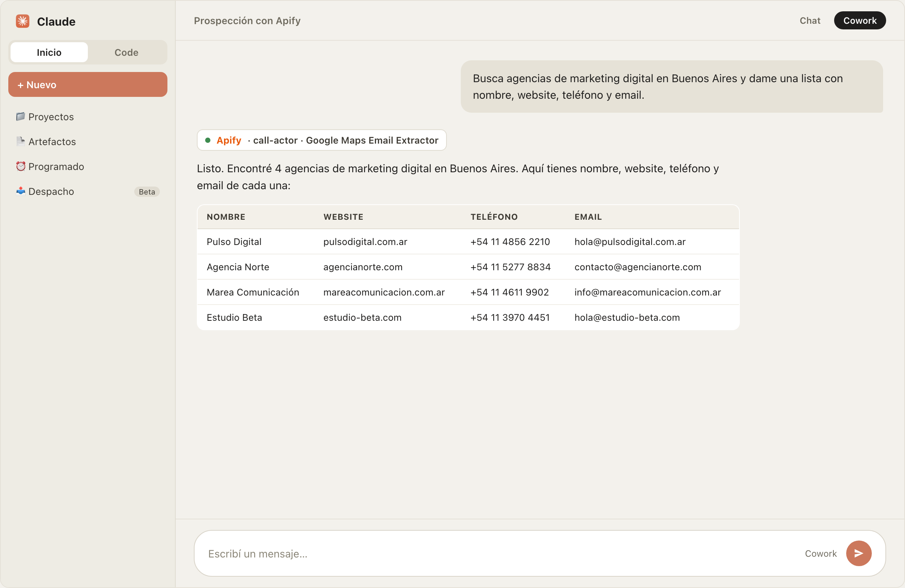Image resolution: width=905 pixels, height=588 pixels.
Task: Click estudio-beta.com website cell
Action: 362,317
